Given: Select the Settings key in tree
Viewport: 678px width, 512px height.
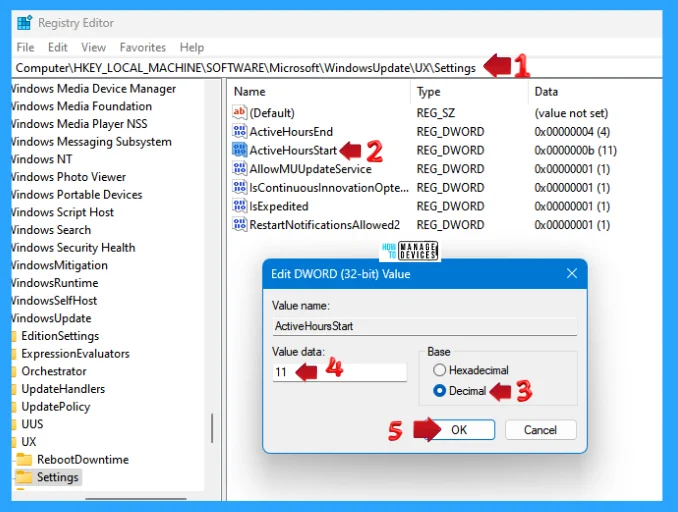Looking at the screenshot, I should [58, 477].
